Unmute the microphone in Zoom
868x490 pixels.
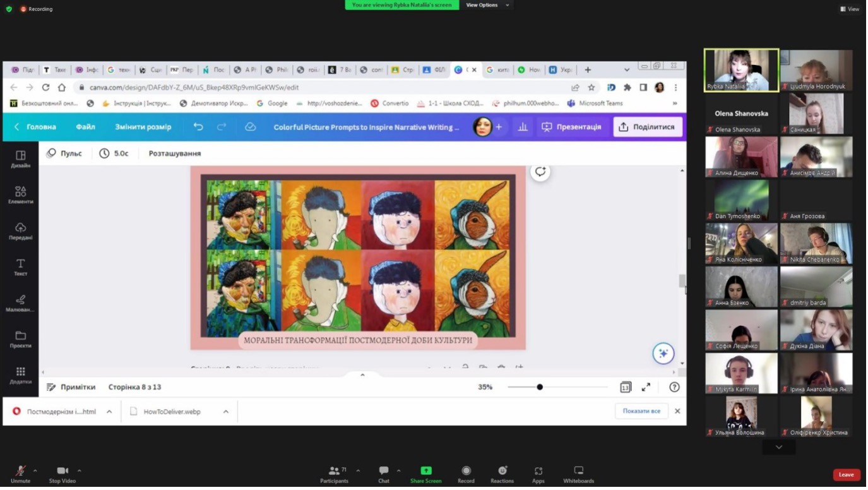[20, 475]
